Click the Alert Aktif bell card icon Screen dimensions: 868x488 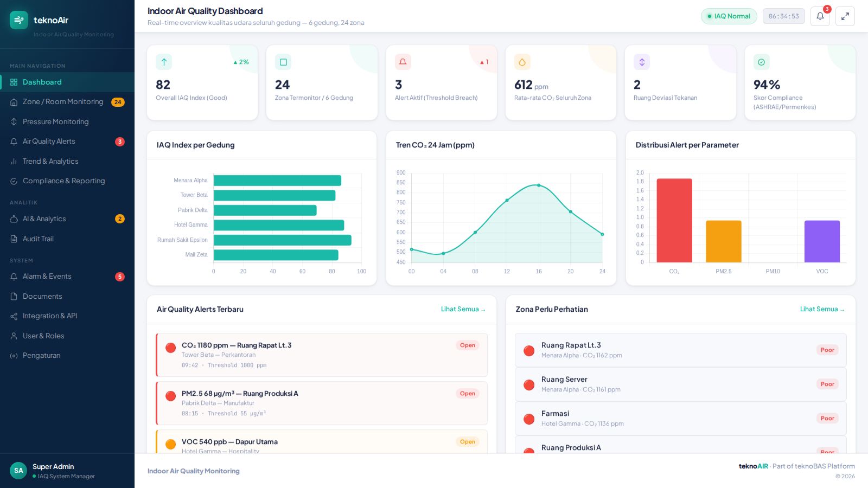[x=403, y=62]
